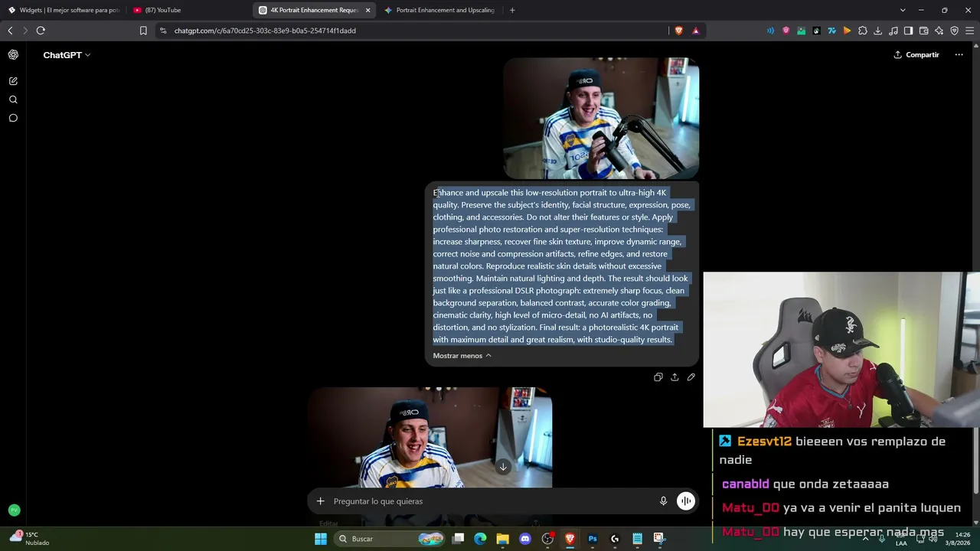Add an attachment with the plus button
Screen dimensions: 980x551
coord(321,501)
